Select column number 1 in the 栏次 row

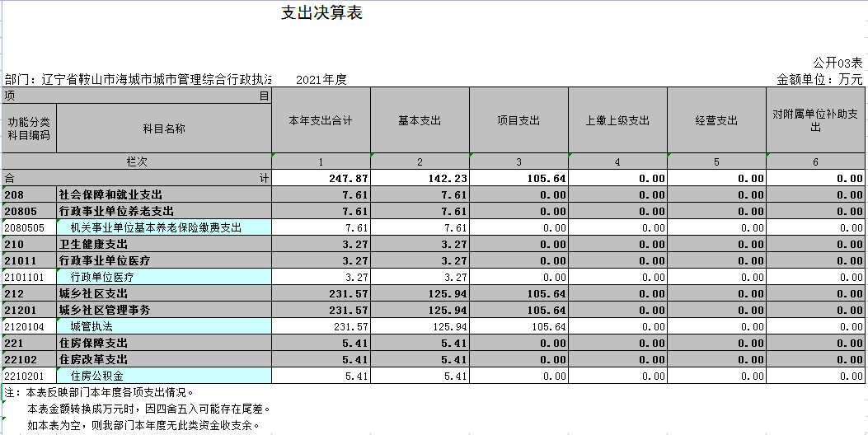[x=321, y=161]
